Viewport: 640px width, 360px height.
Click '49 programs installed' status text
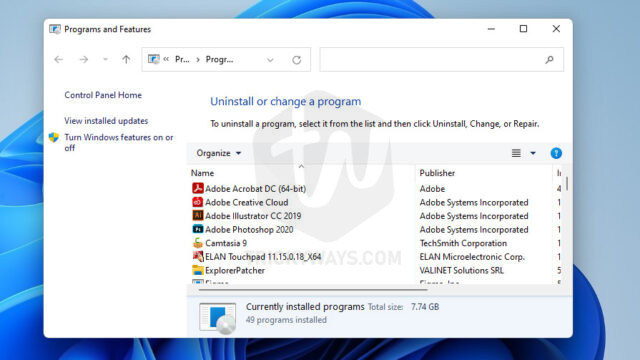click(x=286, y=320)
